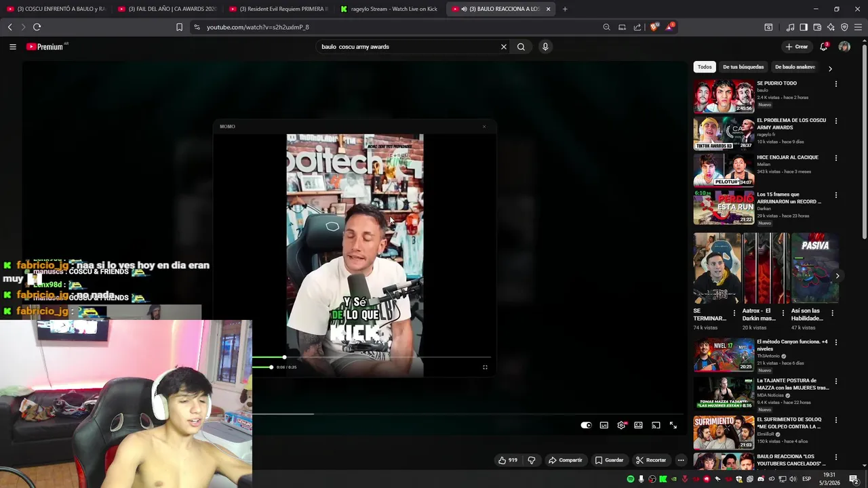Viewport: 868px width, 488px height.
Task: Open the YouTube guide hamburger menu
Action: pyautogui.click(x=12, y=47)
